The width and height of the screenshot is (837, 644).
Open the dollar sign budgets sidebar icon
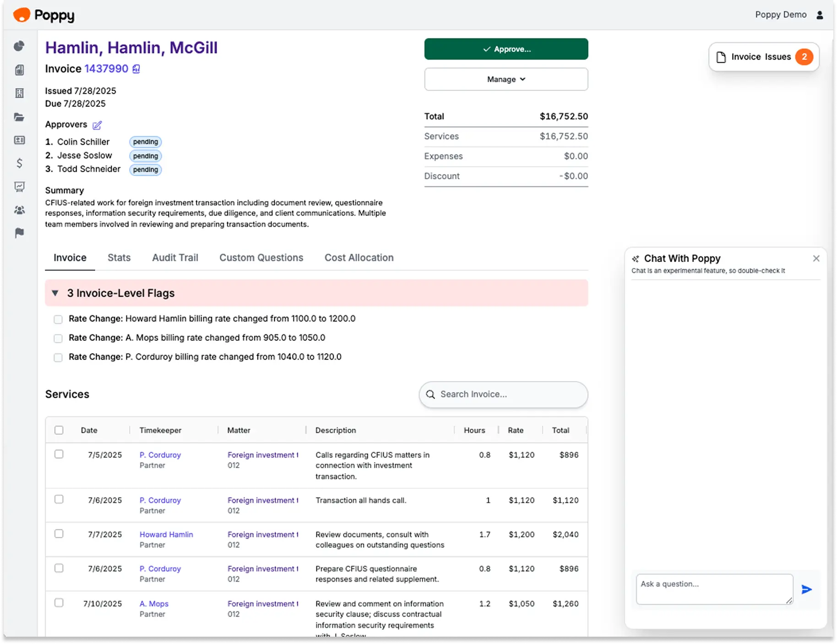(x=19, y=163)
